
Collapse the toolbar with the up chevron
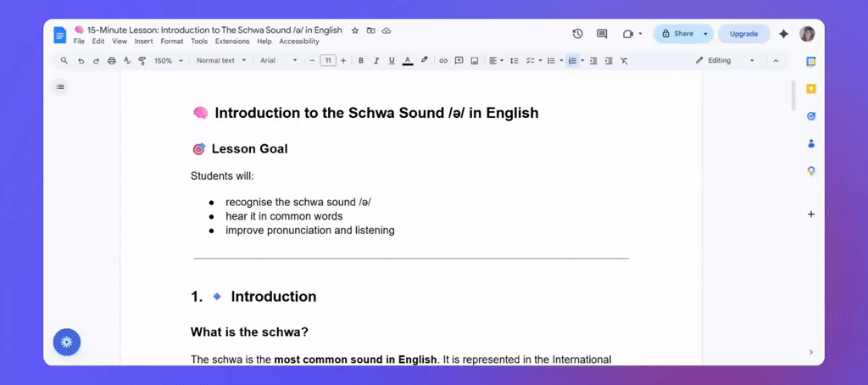click(776, 60)
